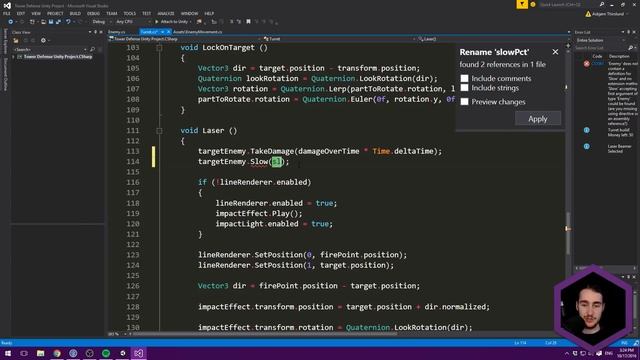
Task: Collapse the LockOnTarget method outline
Action: point(159,48)
